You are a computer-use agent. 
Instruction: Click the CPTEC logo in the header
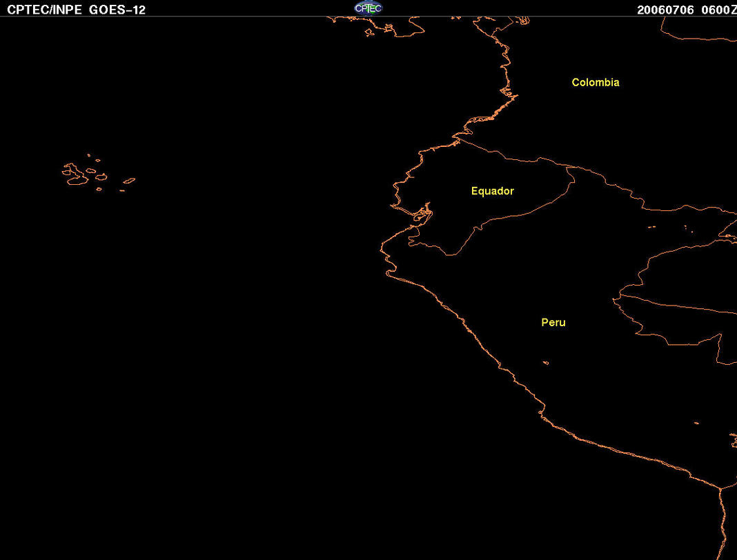(368, 8)
